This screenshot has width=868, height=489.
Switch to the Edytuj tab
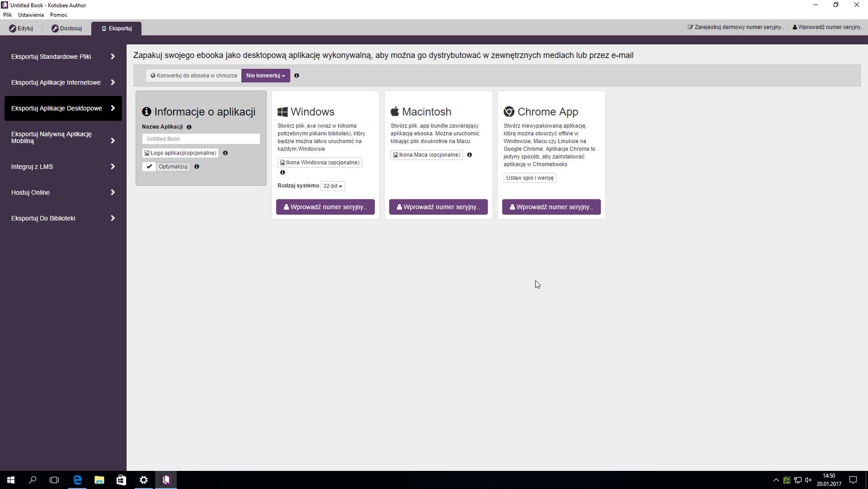point(21,28)
